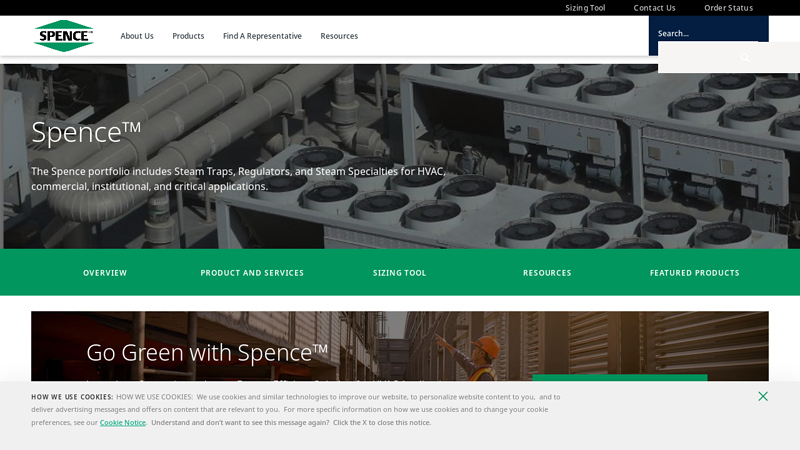
Task: Check Order Status link
Action: 729,8
